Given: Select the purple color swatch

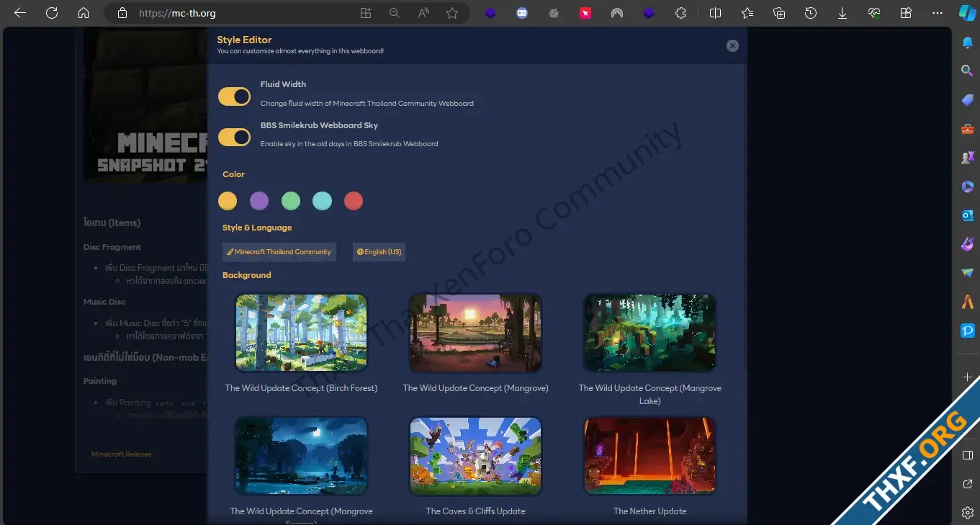Looking at the screenshot, I should (x=259, y=201).
